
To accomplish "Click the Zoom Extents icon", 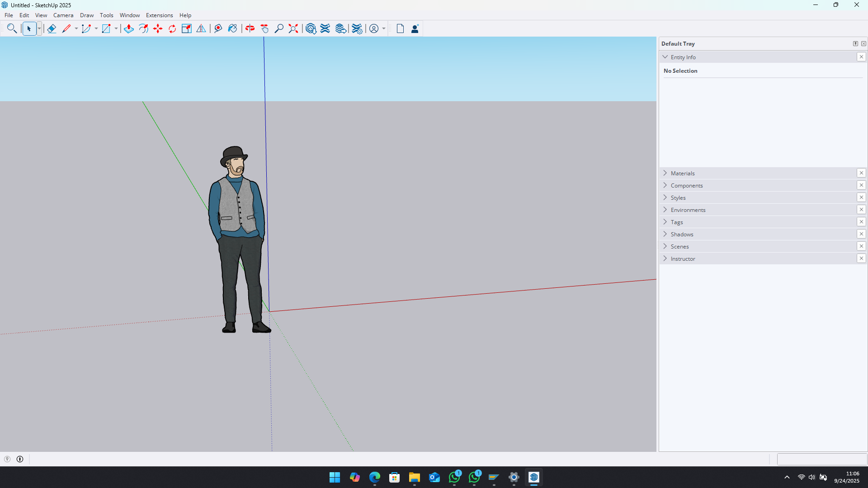I will tap(293, 29).
